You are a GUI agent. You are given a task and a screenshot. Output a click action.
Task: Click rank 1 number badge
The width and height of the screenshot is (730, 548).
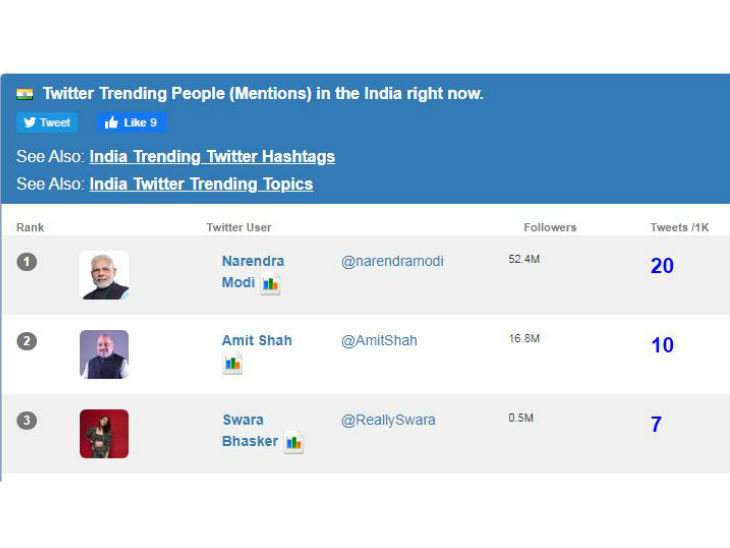click(27, 262)
